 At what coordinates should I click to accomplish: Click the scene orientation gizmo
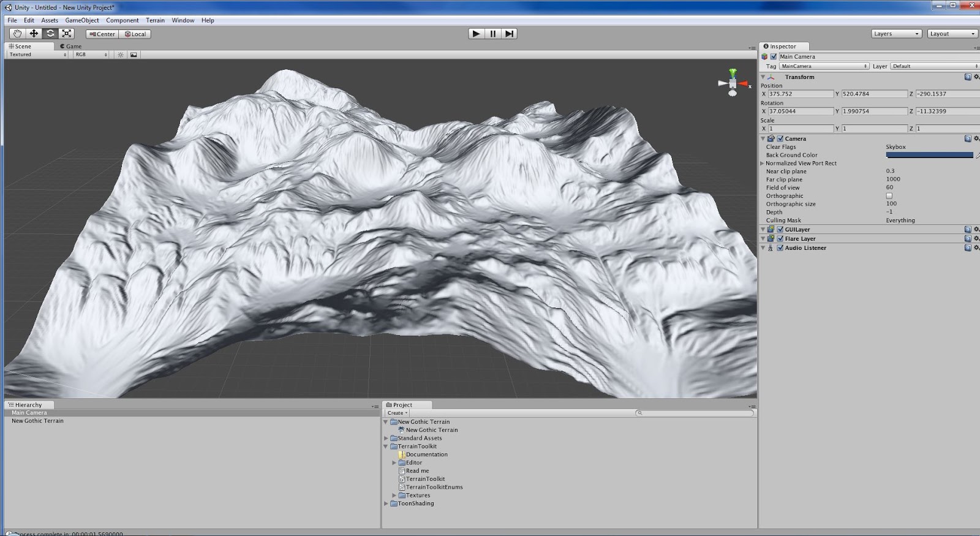pos(733,82)
